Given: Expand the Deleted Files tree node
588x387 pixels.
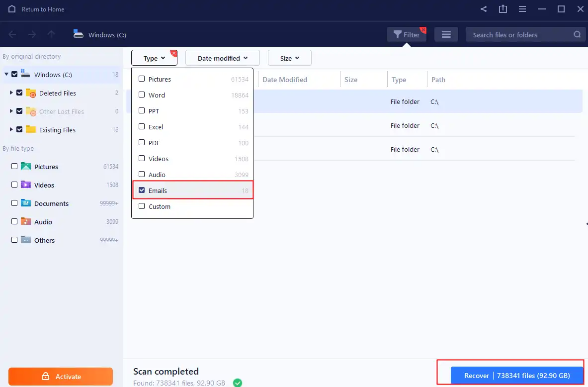Looking at the screenshot, I should 11,93.
